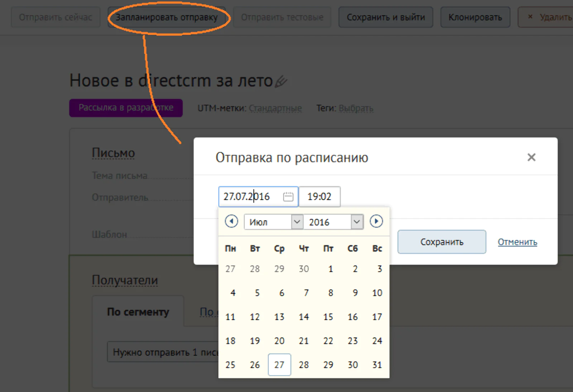Open the Выбрать tags link
Viewport: 573px width, 392px height.
356,108
